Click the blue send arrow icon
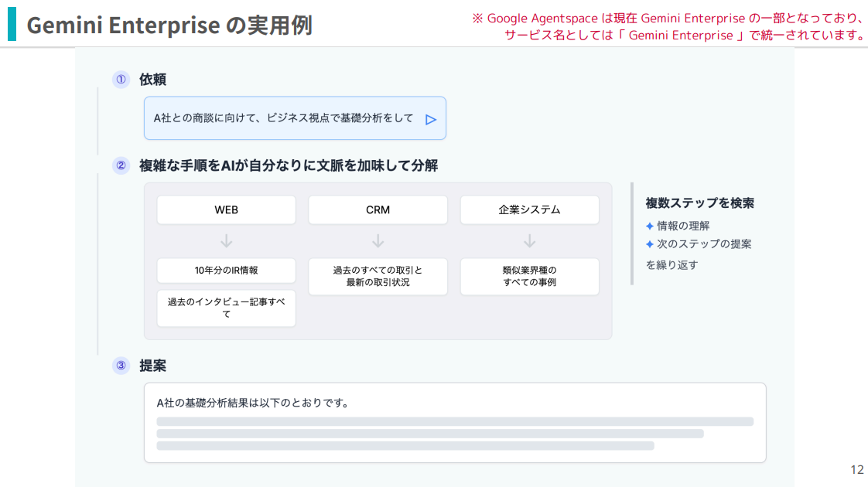 pyautogui.click(x=432, y=118)
